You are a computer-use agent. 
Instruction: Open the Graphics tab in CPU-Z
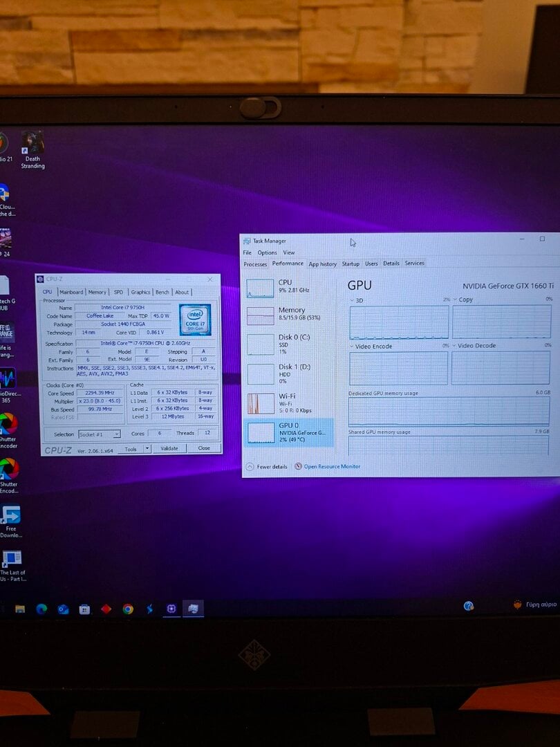(x=140, y=292)
